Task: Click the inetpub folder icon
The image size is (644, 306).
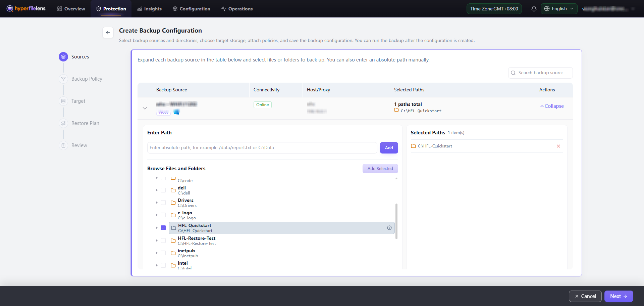Action: pos(173,253)
